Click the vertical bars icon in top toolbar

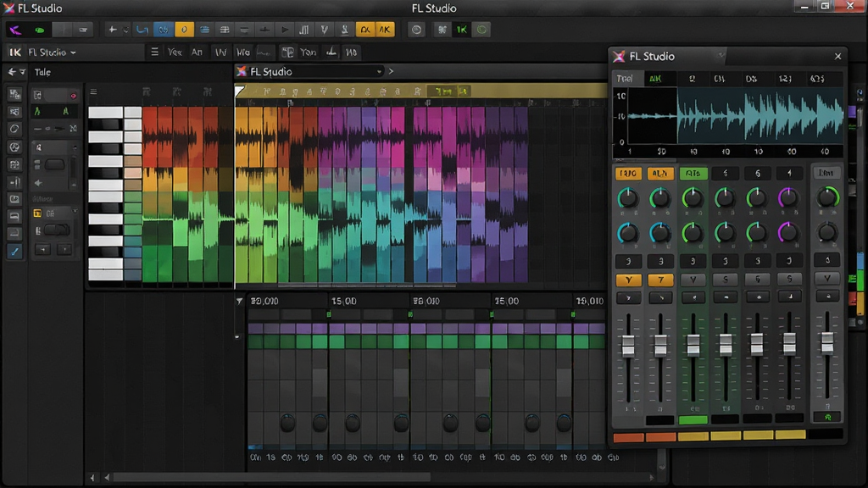(x=304, y=30)
